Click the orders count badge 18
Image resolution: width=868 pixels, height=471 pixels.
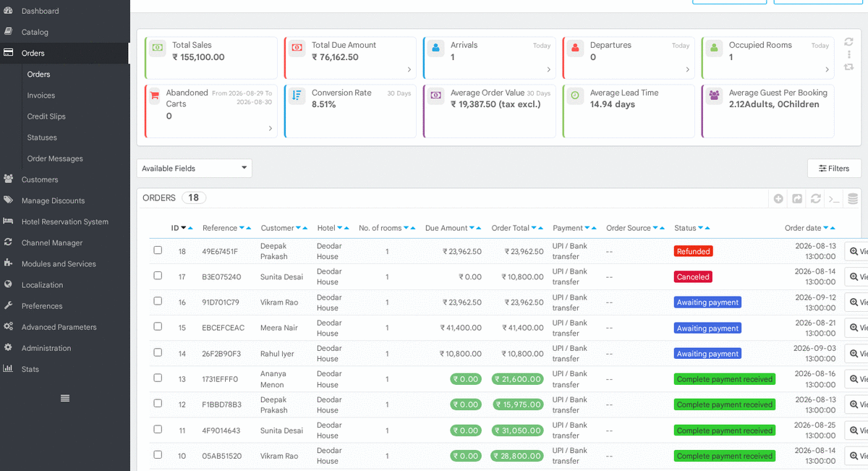194,198
